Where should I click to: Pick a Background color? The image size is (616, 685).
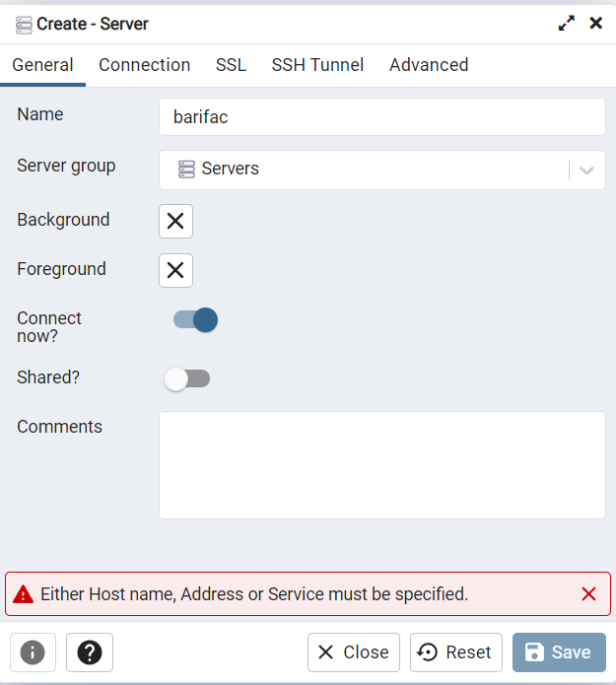[x=175, y=221]
